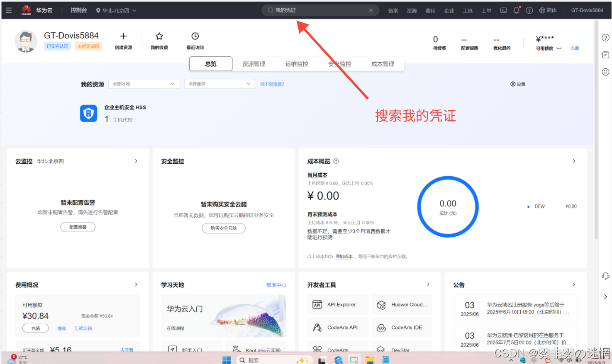Open the 全部服务 dropdown

pos(220,84)
